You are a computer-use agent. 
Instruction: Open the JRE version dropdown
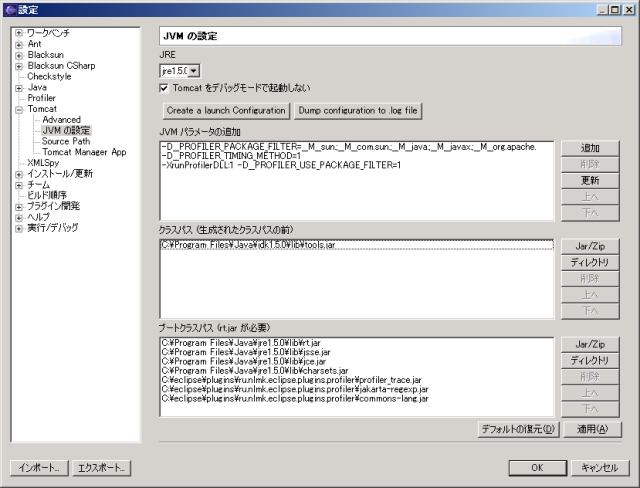[x=194, y=71]
